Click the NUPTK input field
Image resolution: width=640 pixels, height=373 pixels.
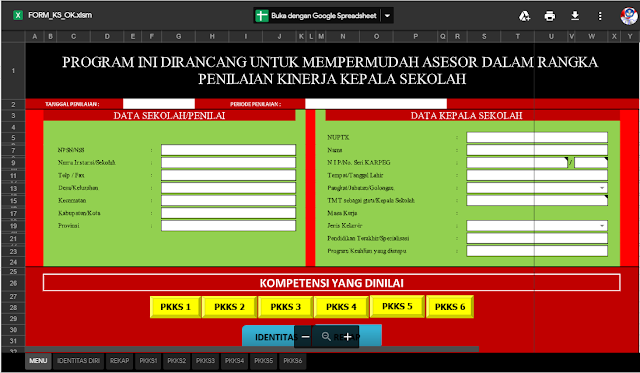coord(537,137)
